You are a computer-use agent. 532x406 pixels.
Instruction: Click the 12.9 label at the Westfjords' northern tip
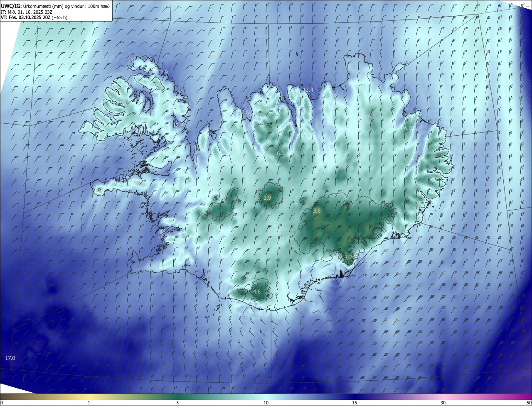point(163,73)
